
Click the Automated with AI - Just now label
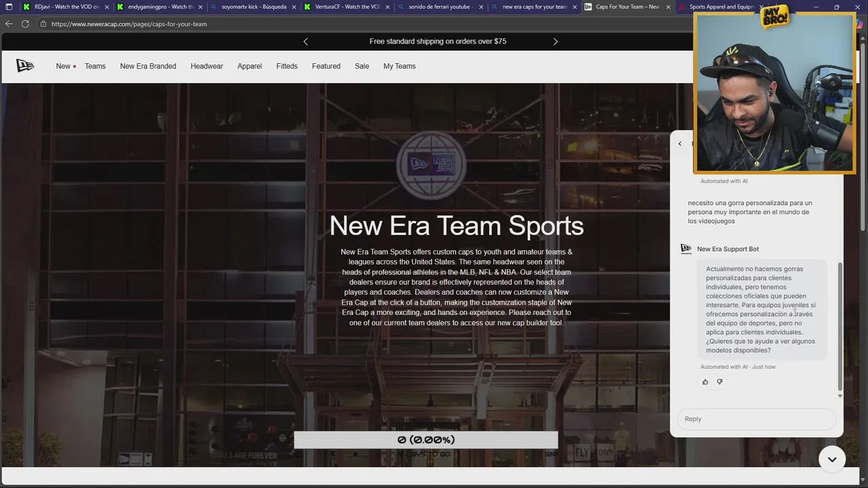pyautogui.click(x=738, y=367)
